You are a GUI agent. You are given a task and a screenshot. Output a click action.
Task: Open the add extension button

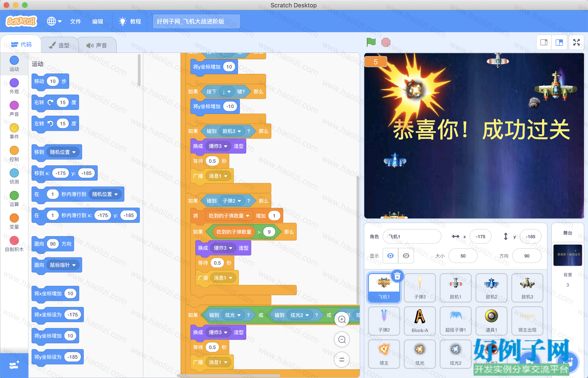pyautogui.click(x=14, y=365)
